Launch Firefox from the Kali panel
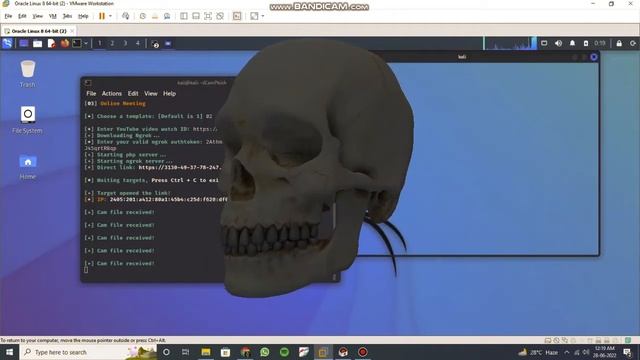The width and height of the screenshot is (640, 360). [64, 43]
